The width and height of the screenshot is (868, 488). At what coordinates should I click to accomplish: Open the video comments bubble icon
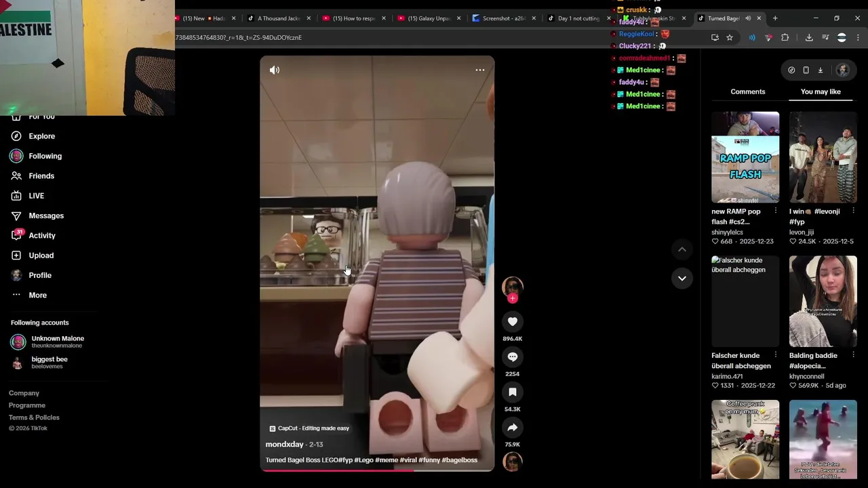click(x=513, y=357)
